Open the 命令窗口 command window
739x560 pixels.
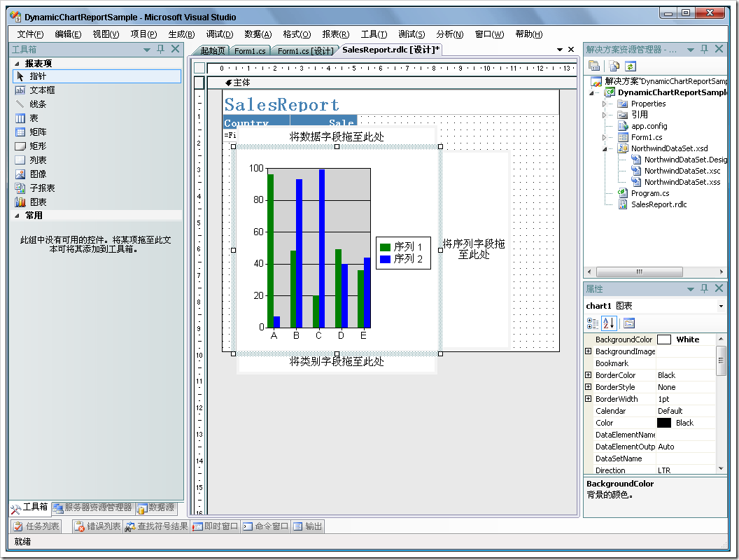click(266, 526)
